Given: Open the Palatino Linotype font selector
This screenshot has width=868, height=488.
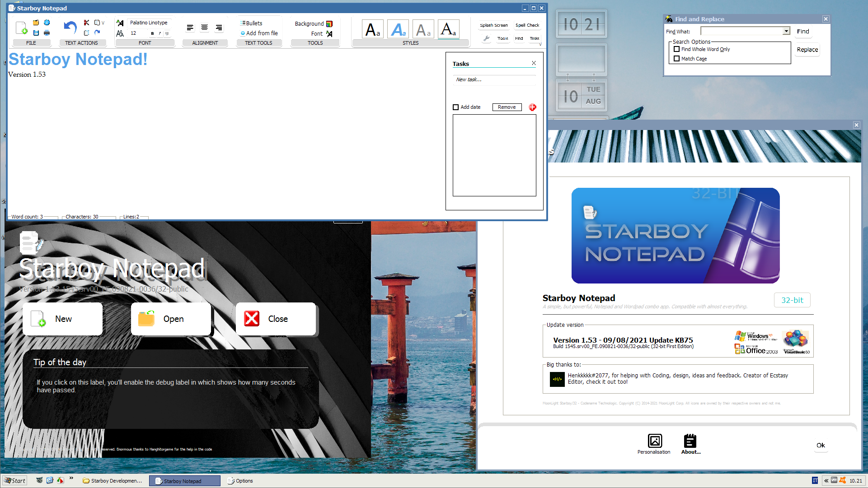Looking at the screenshot, I should point(149,22).
